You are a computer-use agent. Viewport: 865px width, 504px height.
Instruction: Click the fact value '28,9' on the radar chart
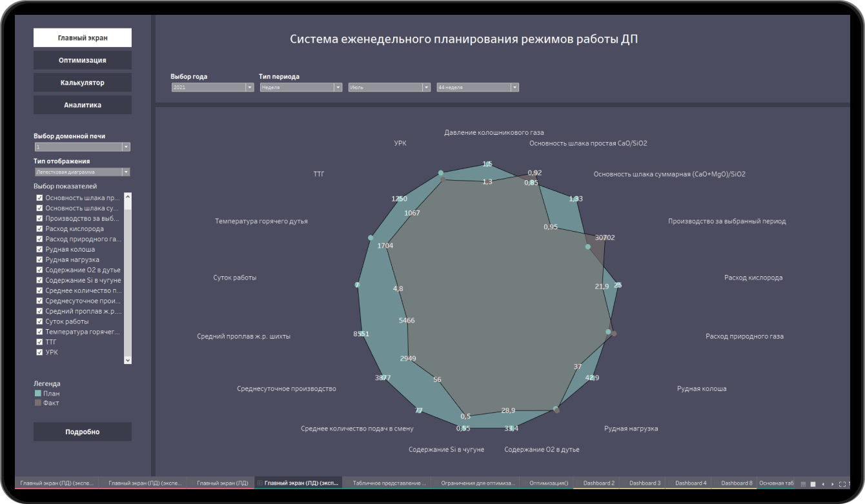[x=508, y=410]
